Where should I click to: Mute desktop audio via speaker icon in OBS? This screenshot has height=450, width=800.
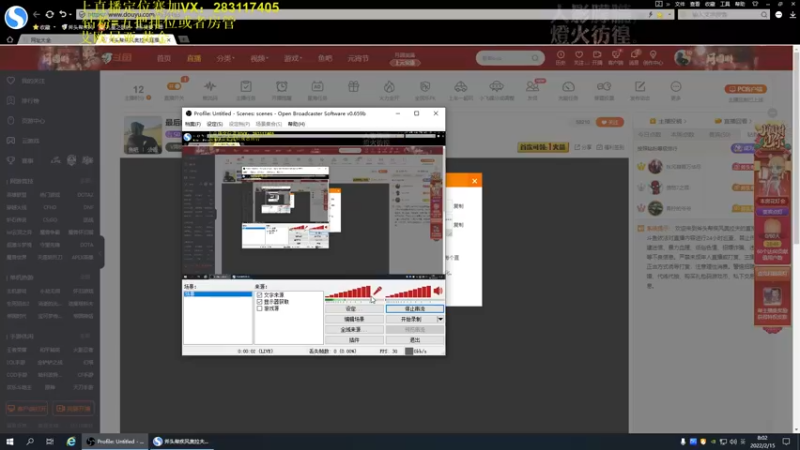pos(438,291)
